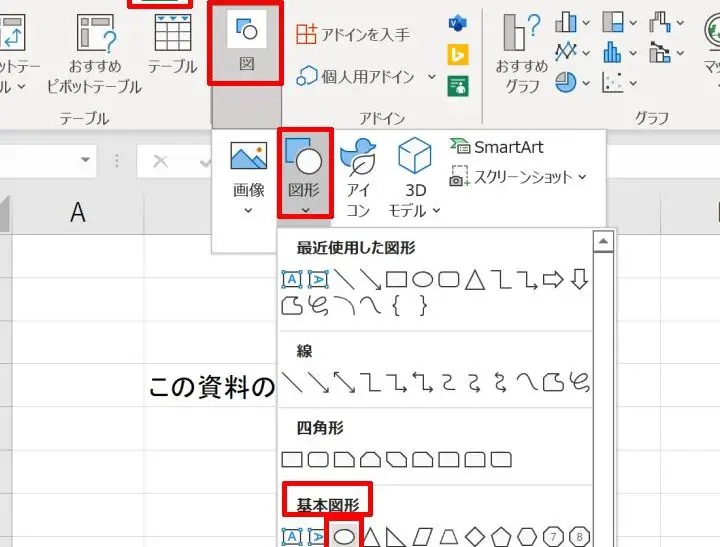Click the Name Box dropdown arrow

point(85,160)
